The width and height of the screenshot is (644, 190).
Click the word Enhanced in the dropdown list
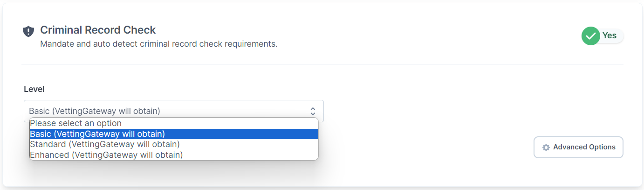[50, 155]
